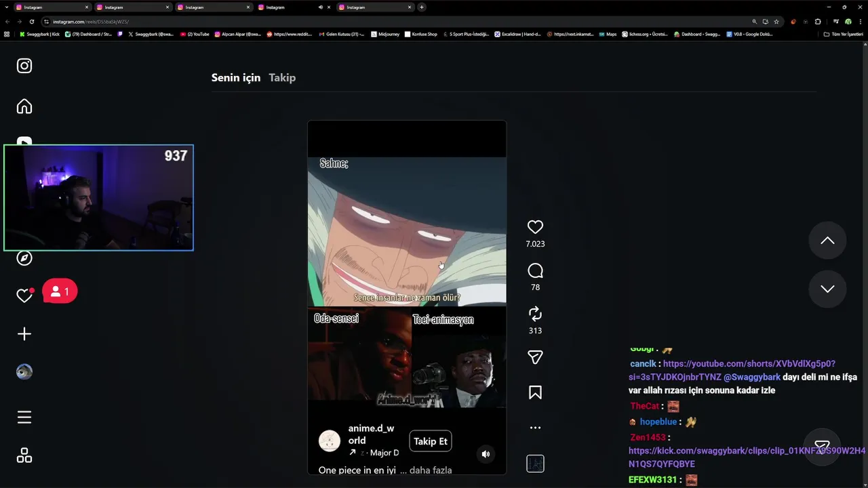Open the Meta apps grid icon
This screenshot has height=488, width=868.
24,456
